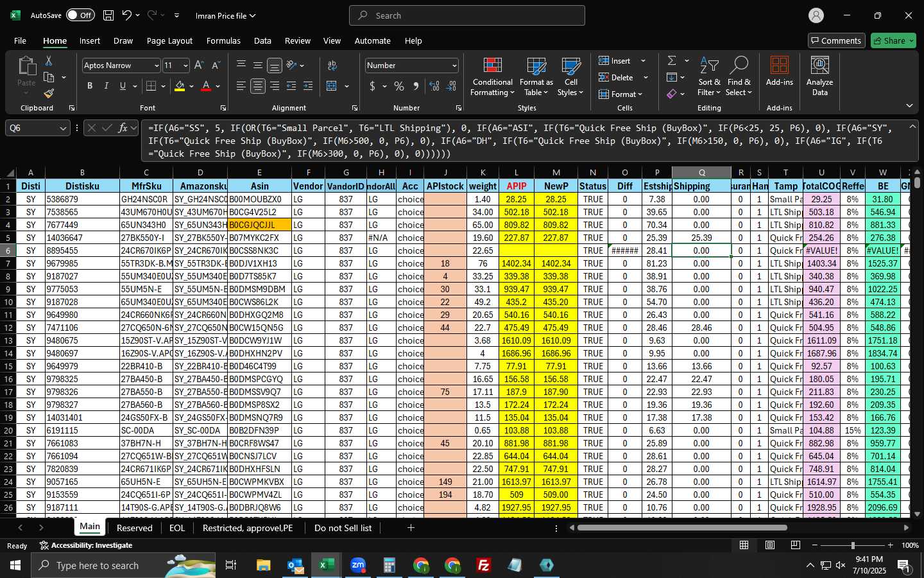The width and height of the screenshot is (924, 578).
Task: Click the horizontal scrollbar thumb
Action: 682,528
